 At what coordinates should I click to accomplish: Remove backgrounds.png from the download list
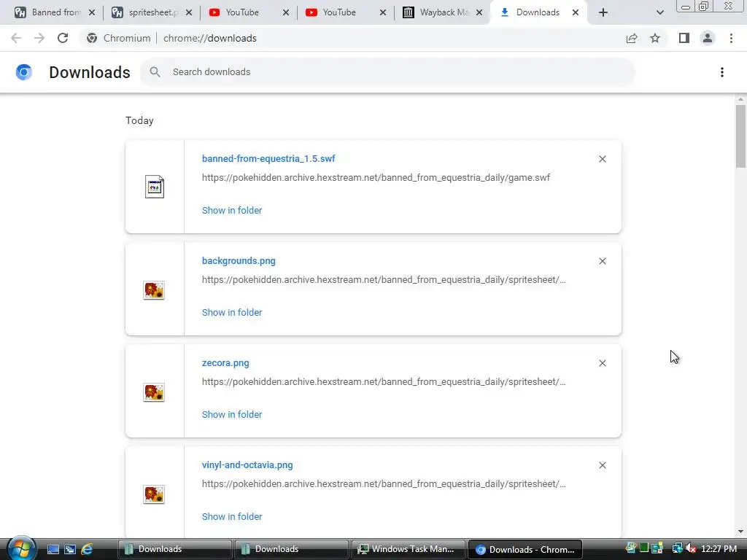pyautogui.click(x=603, y=261)
